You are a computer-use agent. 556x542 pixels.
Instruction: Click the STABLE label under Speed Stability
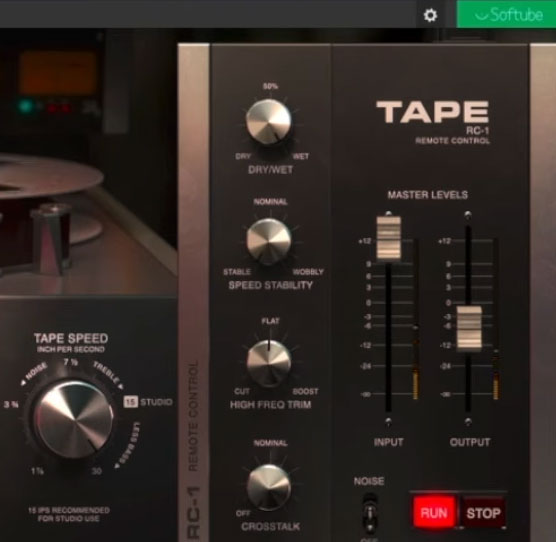tap(237, 272)
